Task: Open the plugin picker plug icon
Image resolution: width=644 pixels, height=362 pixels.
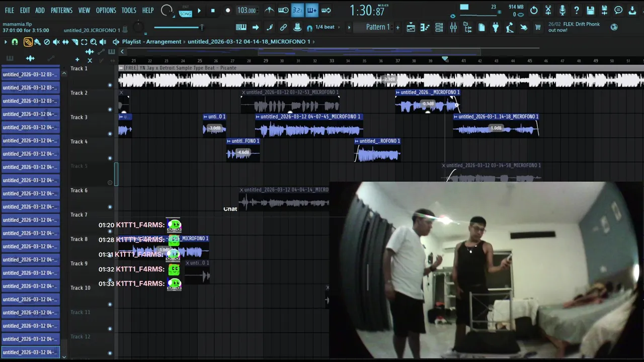Action: [496, 27]
